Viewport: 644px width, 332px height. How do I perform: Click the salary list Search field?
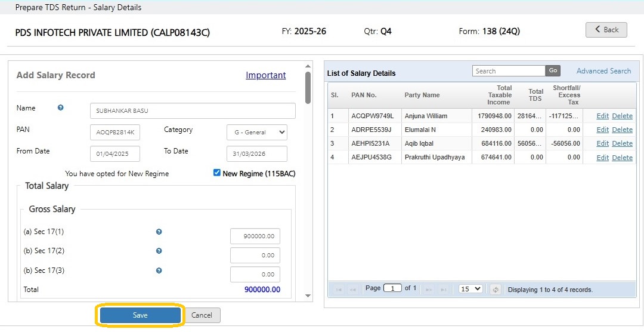[509, 71]
